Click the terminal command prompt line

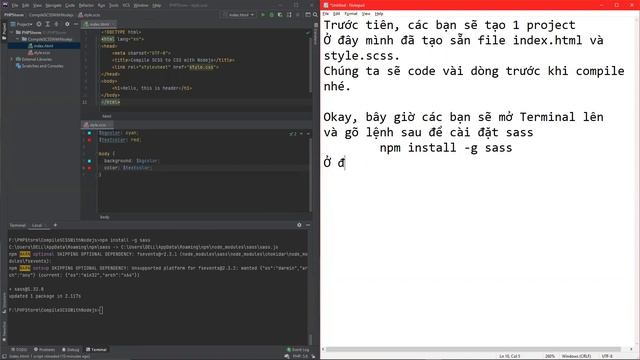click(x=56, y=310)
